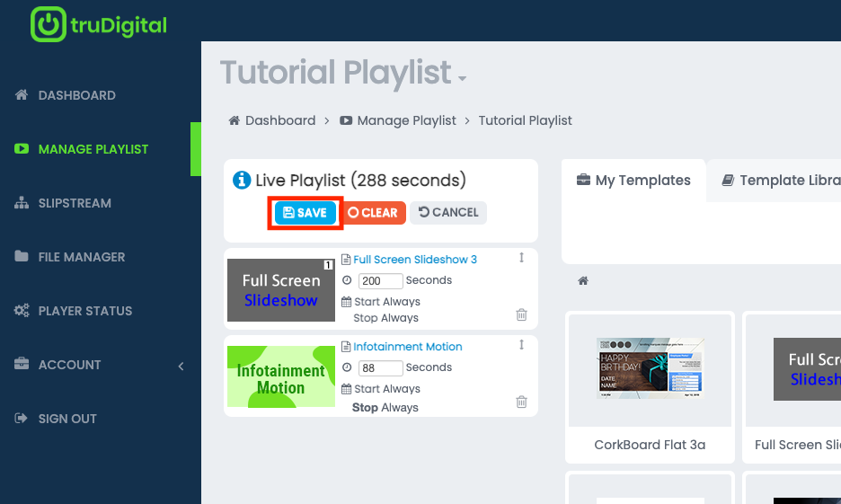
Task: Expand the Account submenu chevron
Action: click(x=181, y=367)
